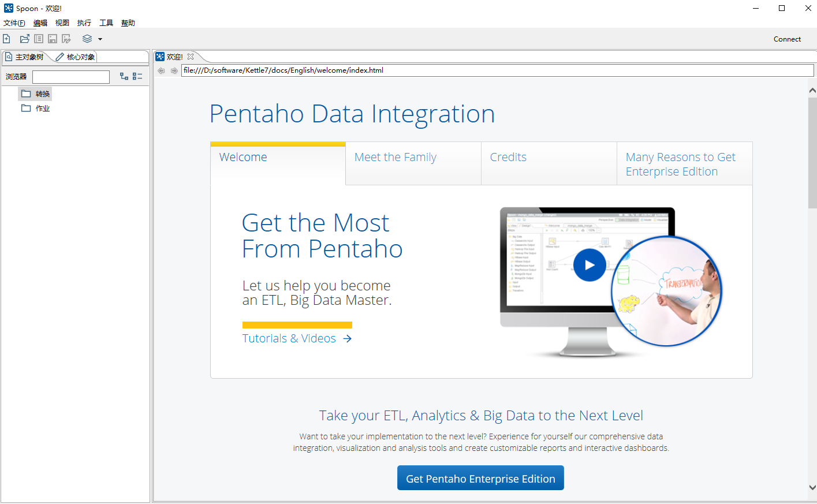Click the perspective layers icon in toolbar
Viewport: 817px width, 504px height.
coord(87,39)
